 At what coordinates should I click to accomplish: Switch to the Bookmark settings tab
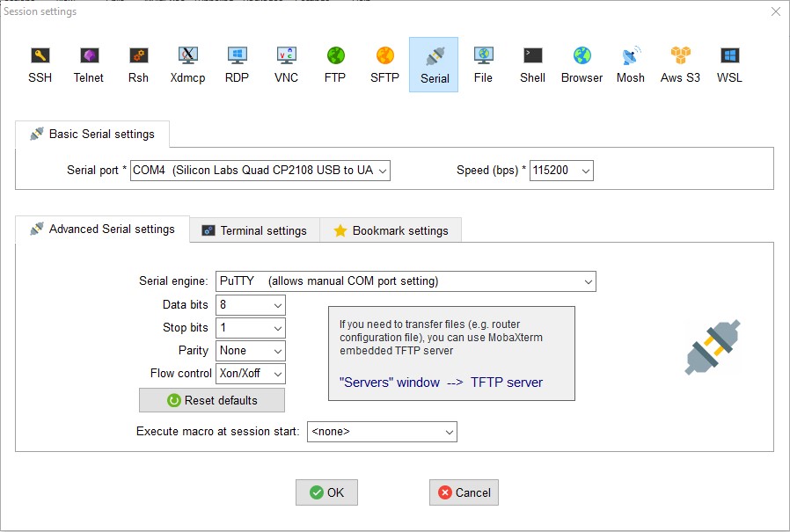coord(391,230)
